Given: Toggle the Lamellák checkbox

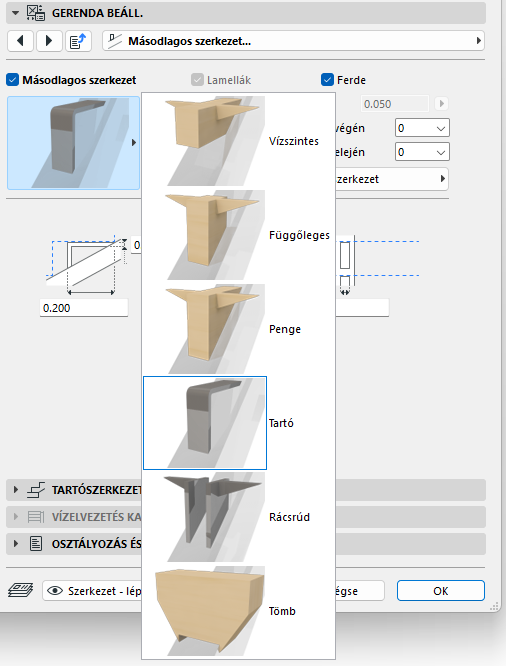Looking at the screenshot, I should (x=197, y=80).
